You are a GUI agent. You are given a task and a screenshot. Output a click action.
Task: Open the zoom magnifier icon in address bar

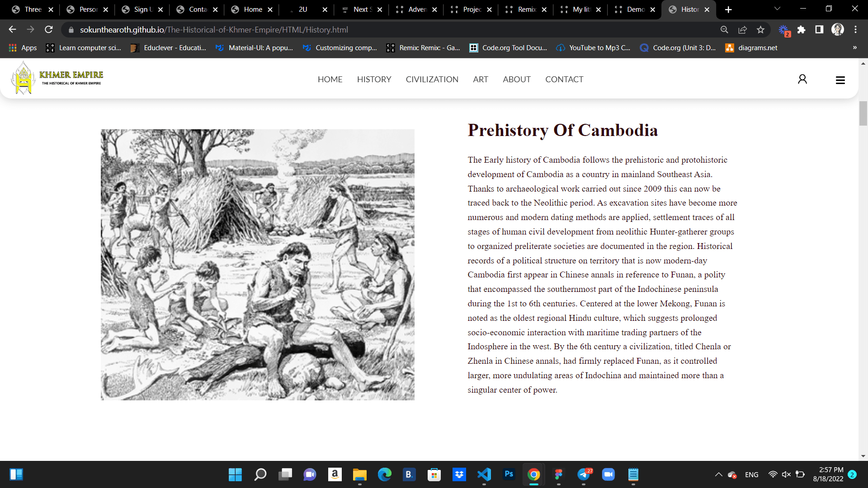click(x=724, y=29)
